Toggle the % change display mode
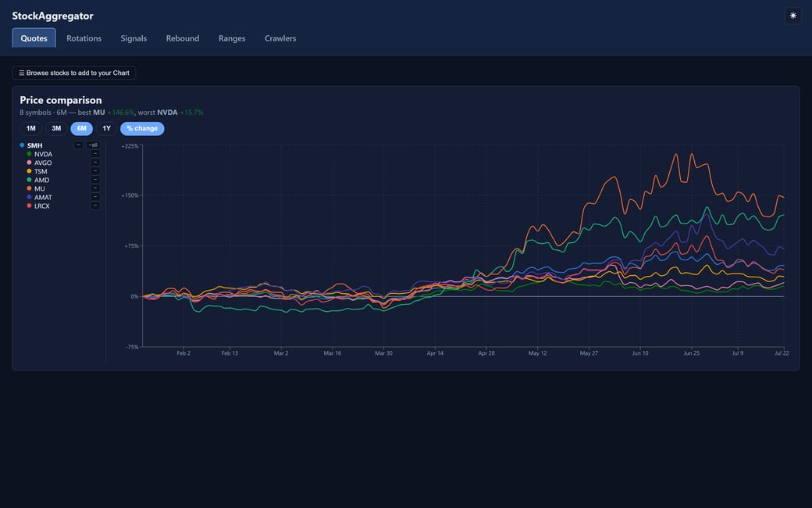The height and width of the screenshot is (508, 812). tap(142, 128)
